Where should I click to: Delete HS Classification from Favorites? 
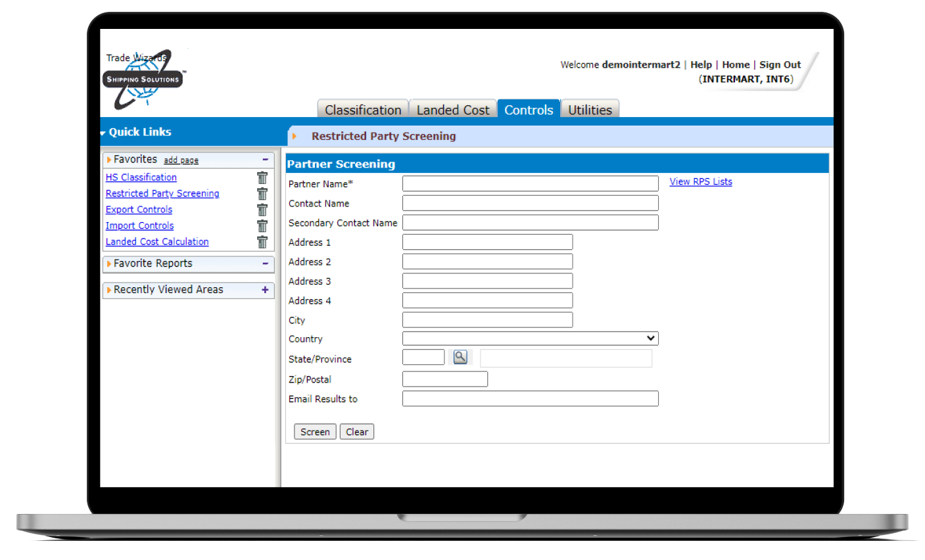[262, 177]
